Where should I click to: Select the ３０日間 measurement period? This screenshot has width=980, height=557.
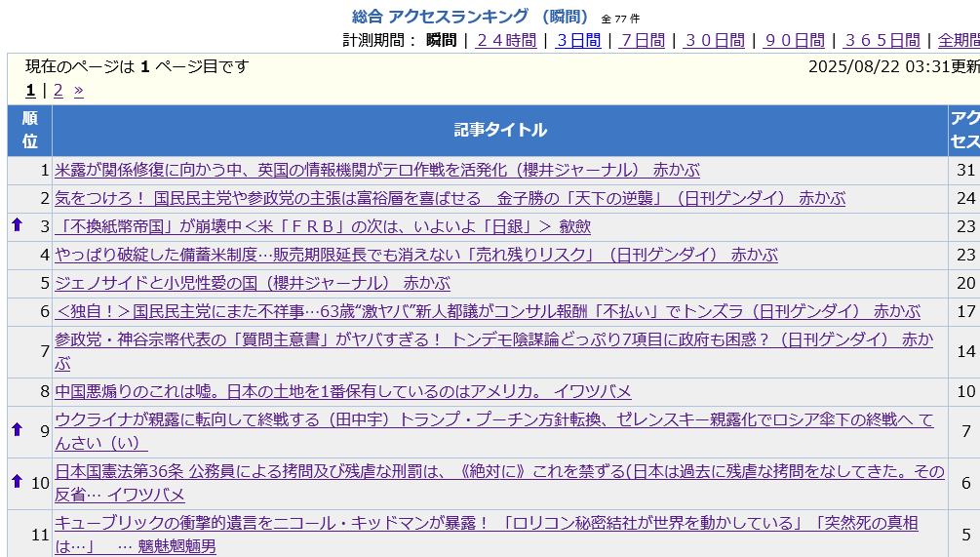pyautogui.click(x=714, y=41)
